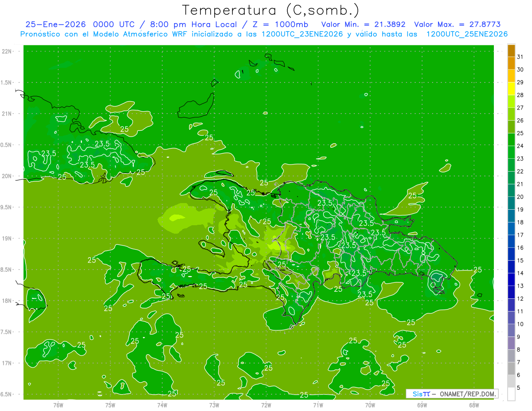Click the 69W longitude axis label
This screenshot has height=411, width=532.
[x=422, y=405]
